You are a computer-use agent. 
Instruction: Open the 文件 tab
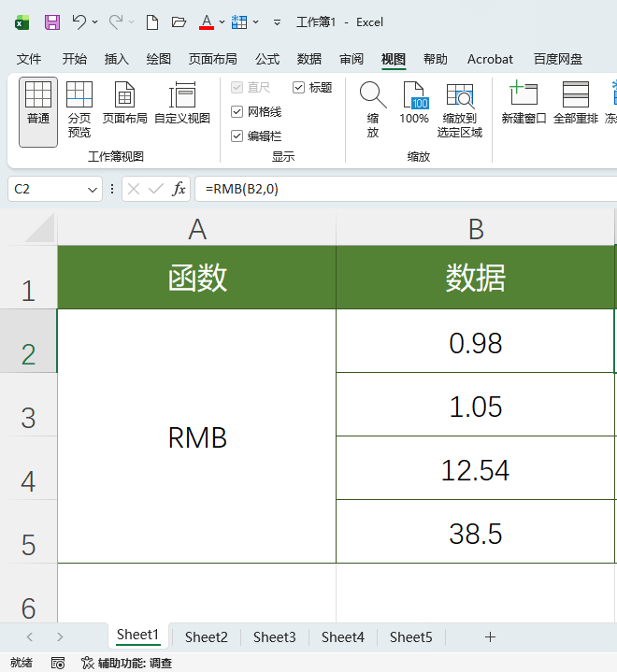(29, 59)
